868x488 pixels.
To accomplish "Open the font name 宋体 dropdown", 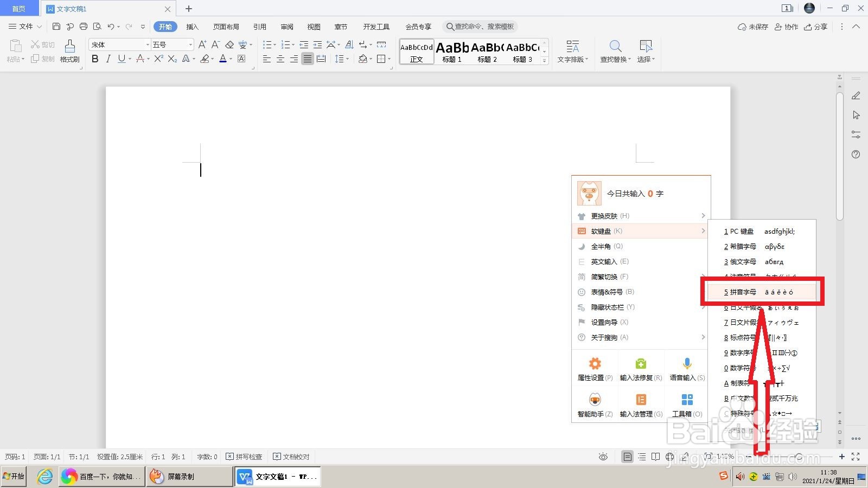I will pos(148,44).
